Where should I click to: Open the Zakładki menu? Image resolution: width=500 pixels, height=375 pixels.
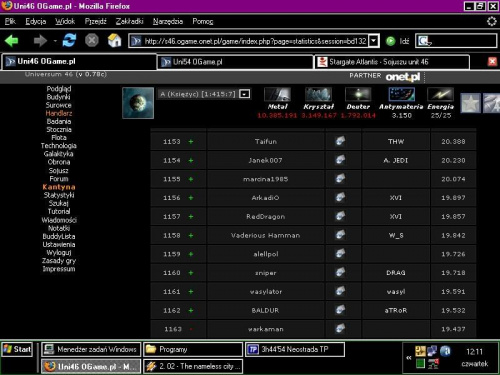[129, 21]
